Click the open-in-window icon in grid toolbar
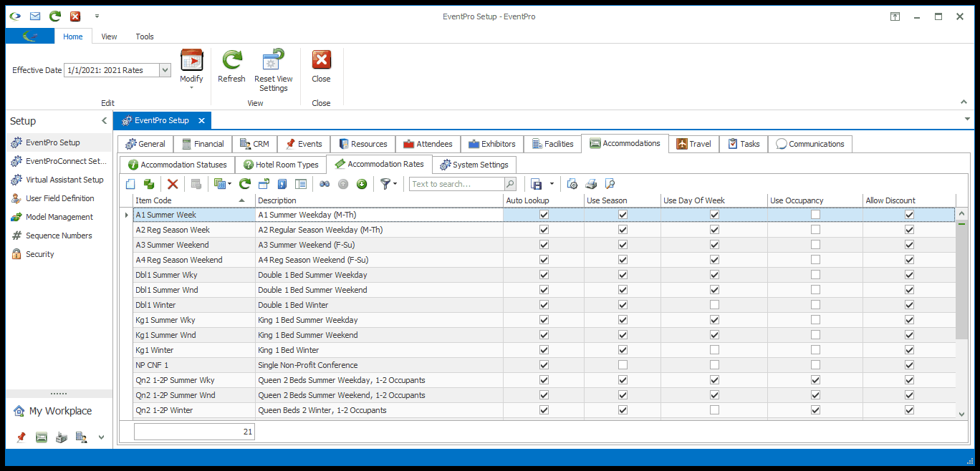Viewport: 980px width, 471px height. click(x=264, y=184)
